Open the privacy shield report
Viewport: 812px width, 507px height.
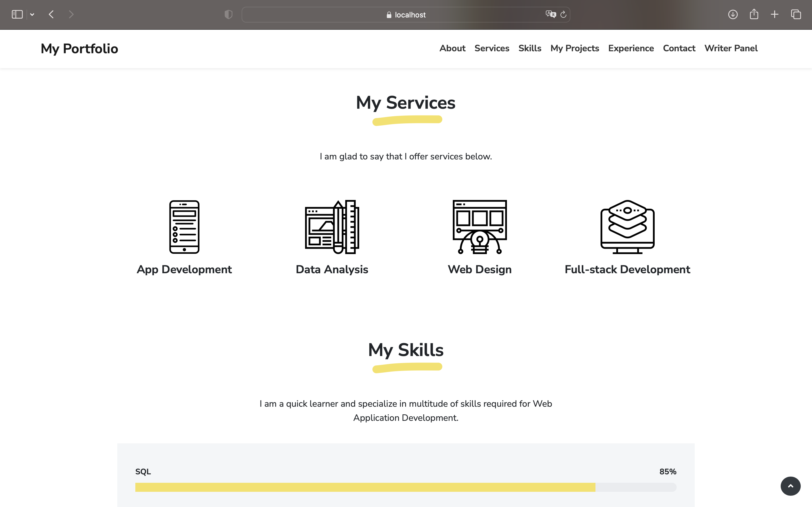coord(228,14)
